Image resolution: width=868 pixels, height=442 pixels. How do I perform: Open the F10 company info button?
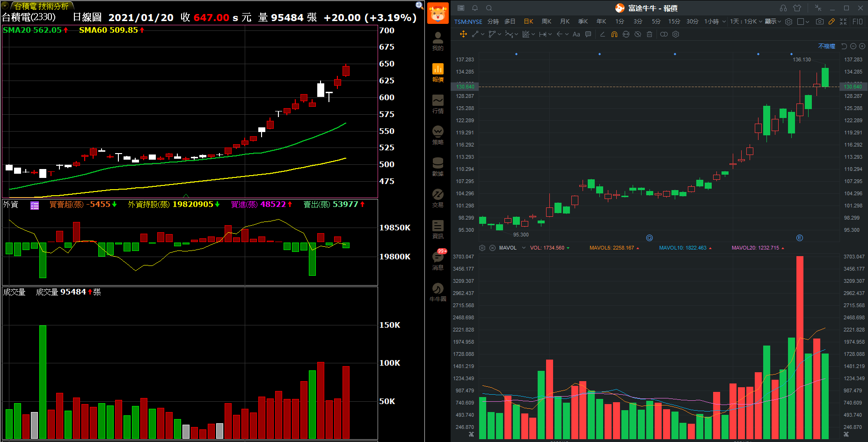[x=857, y=22]
